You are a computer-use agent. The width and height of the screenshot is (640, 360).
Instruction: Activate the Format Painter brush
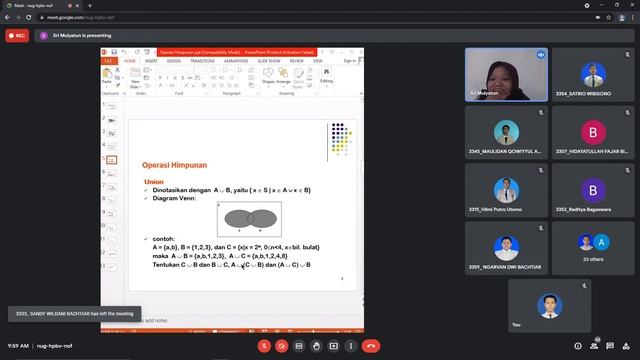[118, 85]
